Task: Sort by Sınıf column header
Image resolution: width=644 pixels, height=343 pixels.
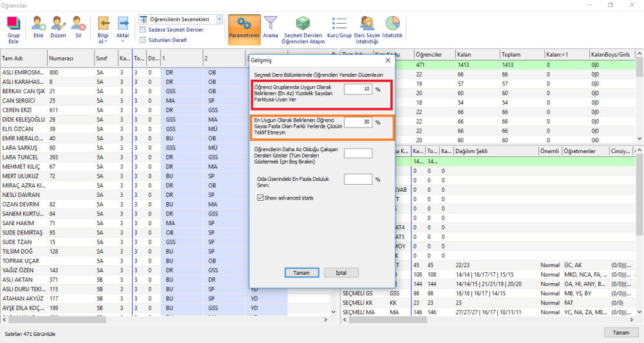Action: click(106, 59)
